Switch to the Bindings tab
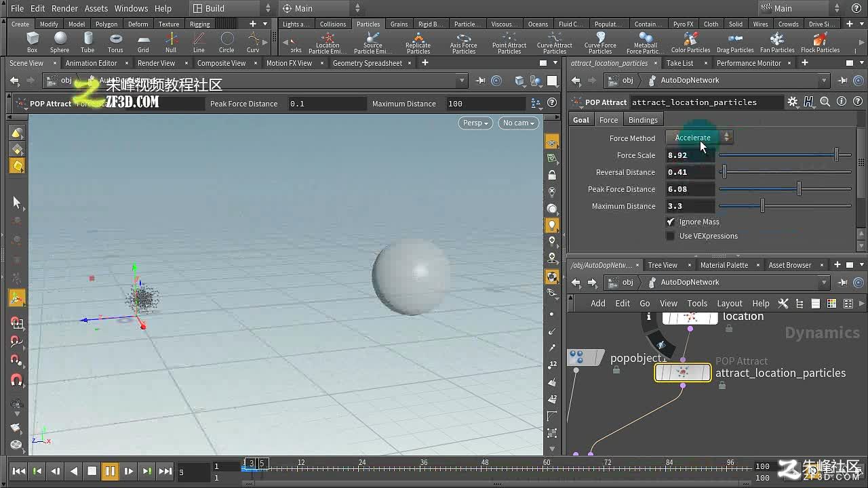Image resolution: width=868 pixels, height=488 pixels. tap(643, 120)
